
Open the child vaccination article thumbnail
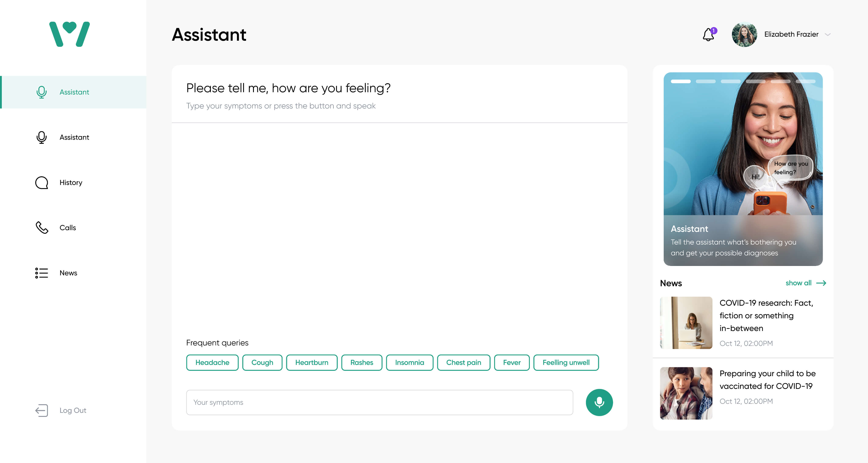686,393
